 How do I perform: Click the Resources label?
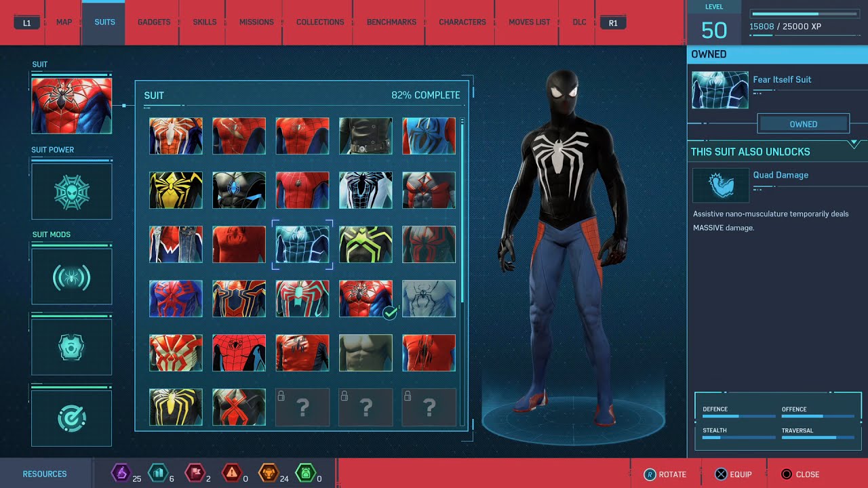coord(45,474)
